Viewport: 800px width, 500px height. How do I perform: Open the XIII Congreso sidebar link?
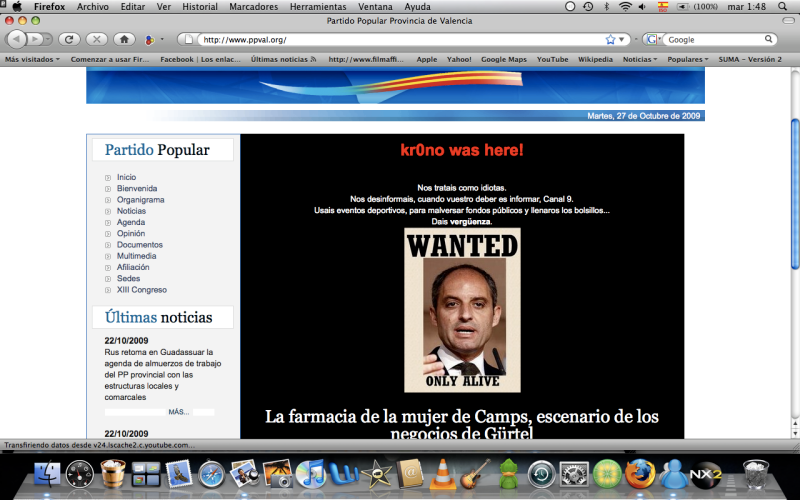tap(141, 290)
